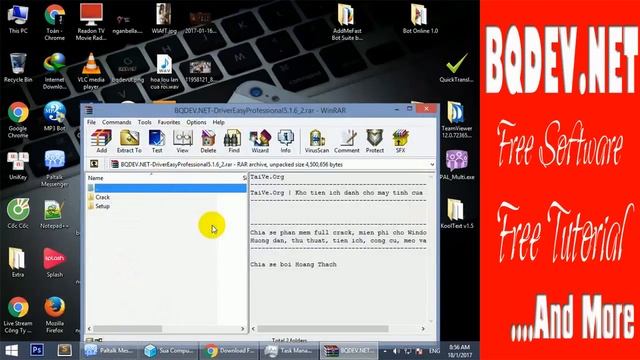Switch to Task Manager taskbar button
640x360 pixels.
click(x=288, y=350)
